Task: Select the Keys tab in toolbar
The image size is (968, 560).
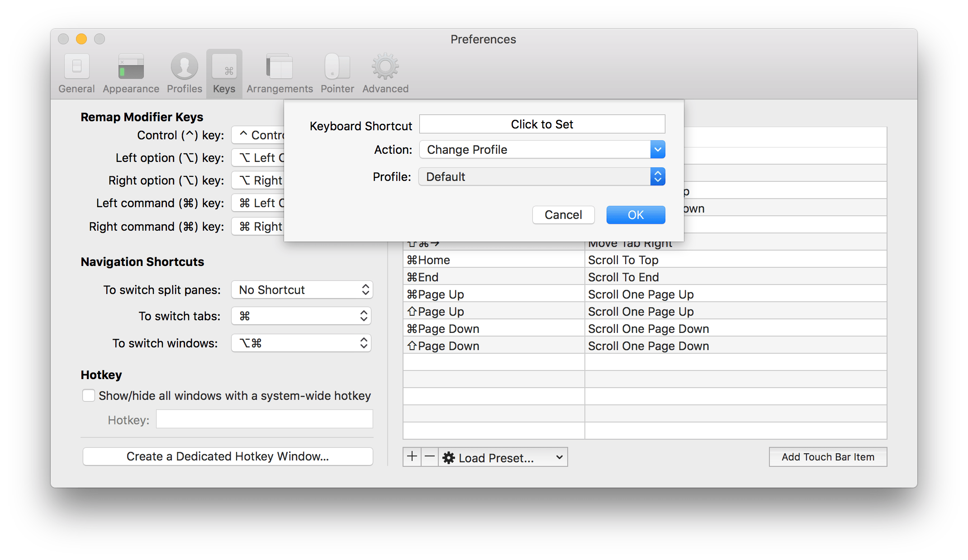Action: [224, 73]
